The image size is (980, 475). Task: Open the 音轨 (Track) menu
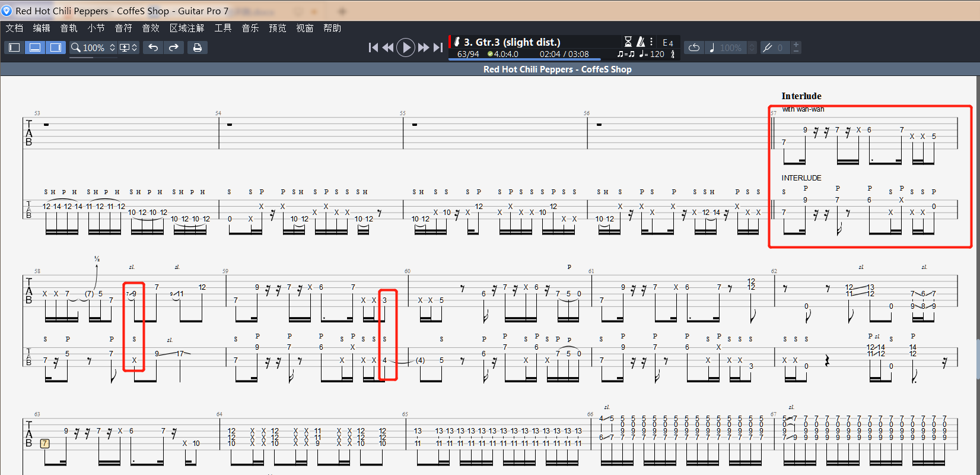click(x=69, y=28)
